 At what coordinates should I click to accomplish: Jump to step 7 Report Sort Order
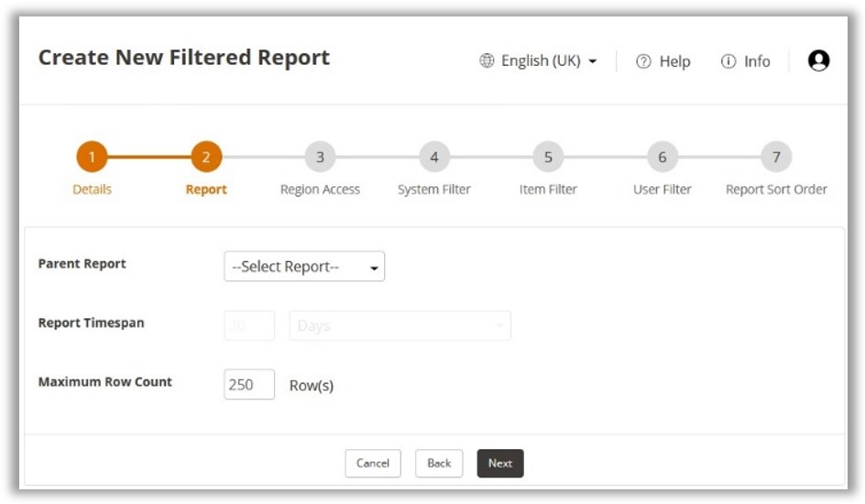tap(776, 157)
